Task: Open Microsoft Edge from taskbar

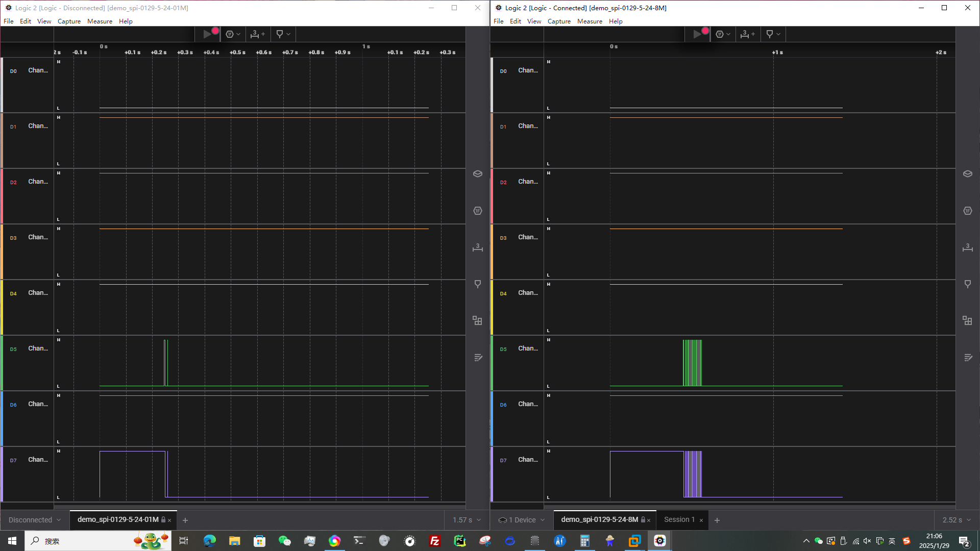Action: pos(209,541)
